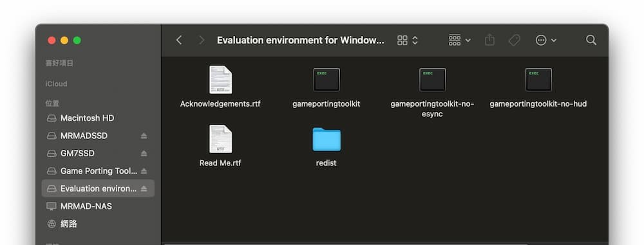Click the 喜好項目 sidebar heading
The width and height of the screenshot is (644, 245).
pos(59,63)
